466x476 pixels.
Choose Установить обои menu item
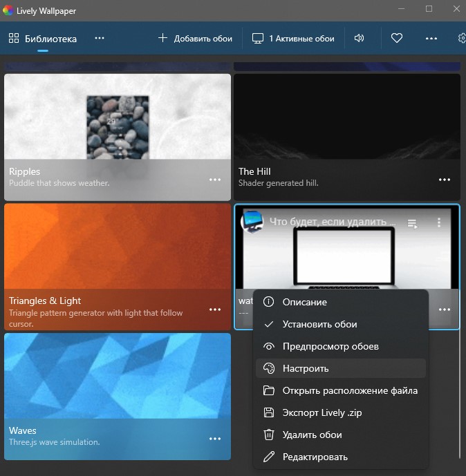[x=341, y=324]
